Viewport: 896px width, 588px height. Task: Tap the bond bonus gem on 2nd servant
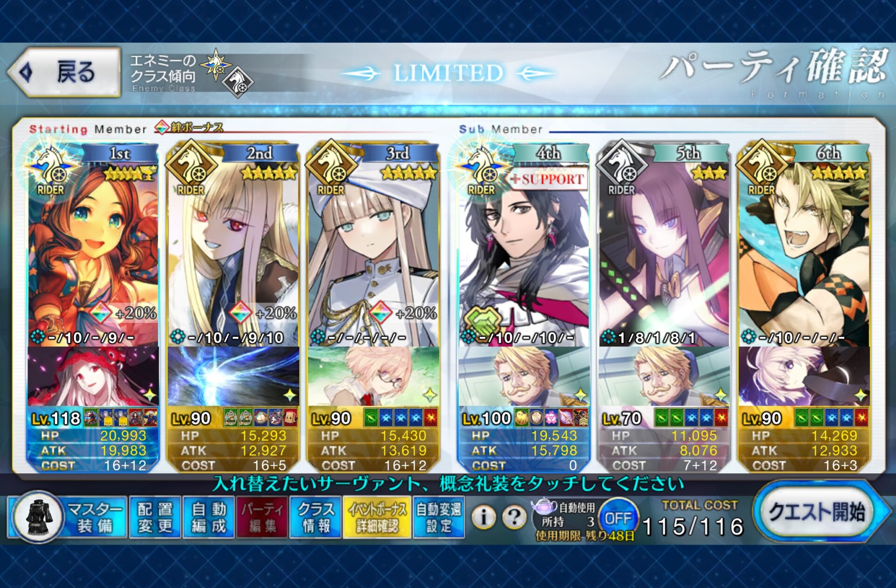[x=240, y=312]
